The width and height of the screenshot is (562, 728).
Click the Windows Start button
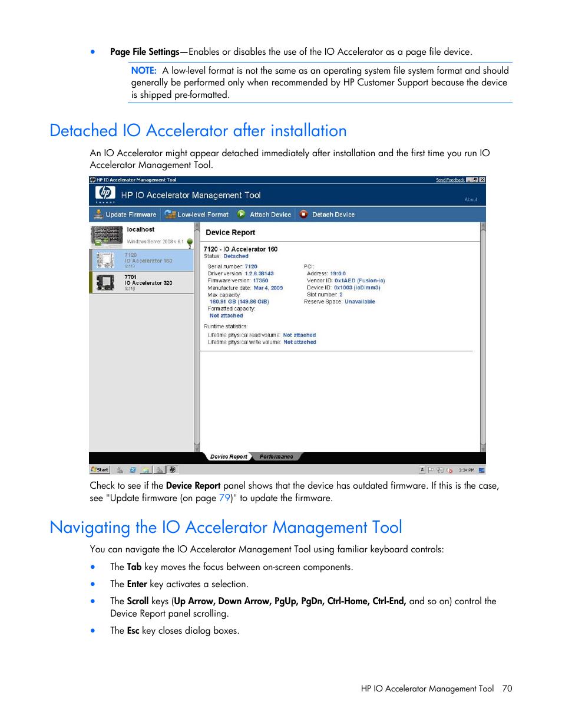(100, 470)
